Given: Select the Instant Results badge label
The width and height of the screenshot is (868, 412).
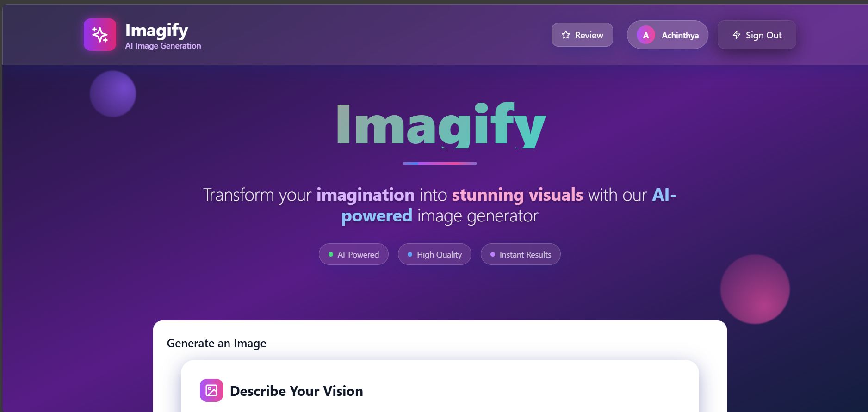Looking at the screenshot, I should pyautogui.click(x=525, y=255).
